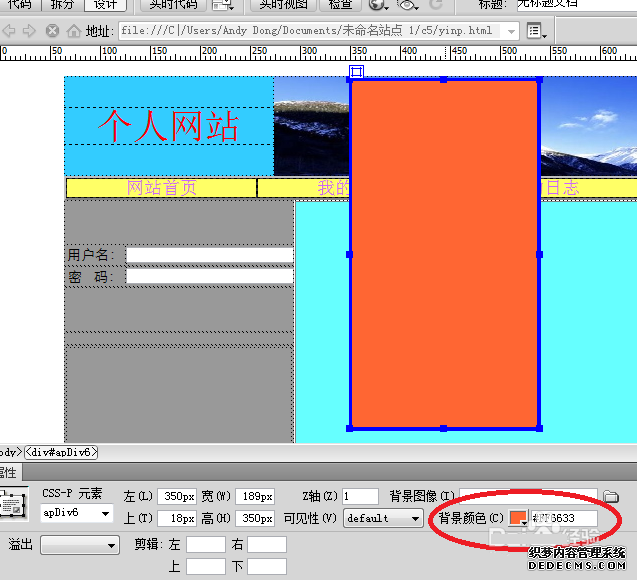Select the top-middle resize handle of apDiv6

443,80
